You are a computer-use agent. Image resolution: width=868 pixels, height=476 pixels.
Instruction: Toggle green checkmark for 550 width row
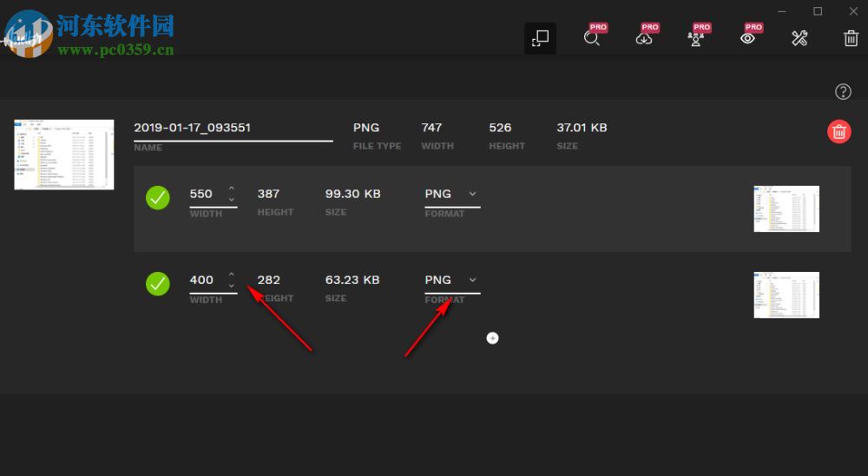tap(158, 197)
